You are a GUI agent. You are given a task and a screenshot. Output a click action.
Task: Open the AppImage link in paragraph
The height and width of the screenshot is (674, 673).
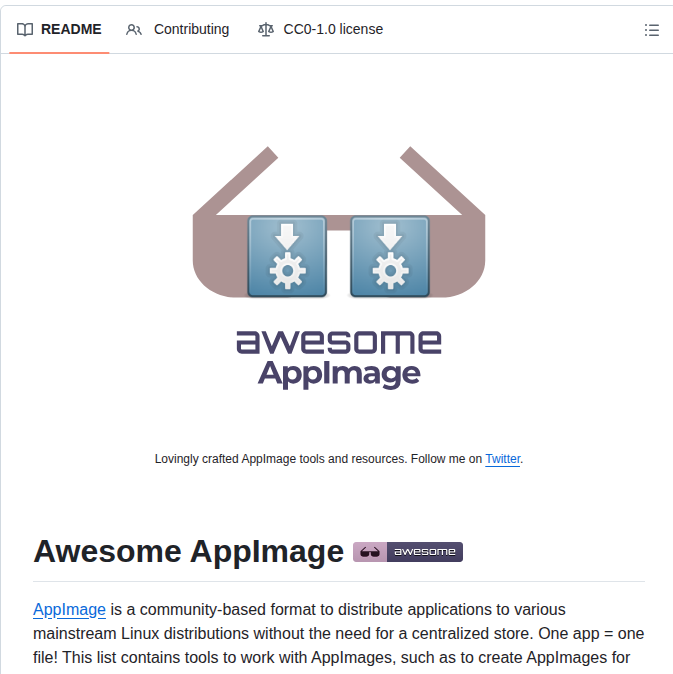coord(69,610)
